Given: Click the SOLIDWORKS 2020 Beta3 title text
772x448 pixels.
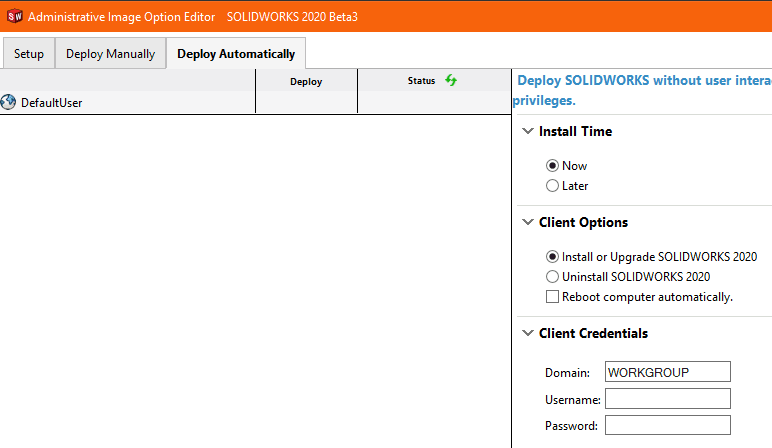Looking at the screenshot, I should 292,17.
